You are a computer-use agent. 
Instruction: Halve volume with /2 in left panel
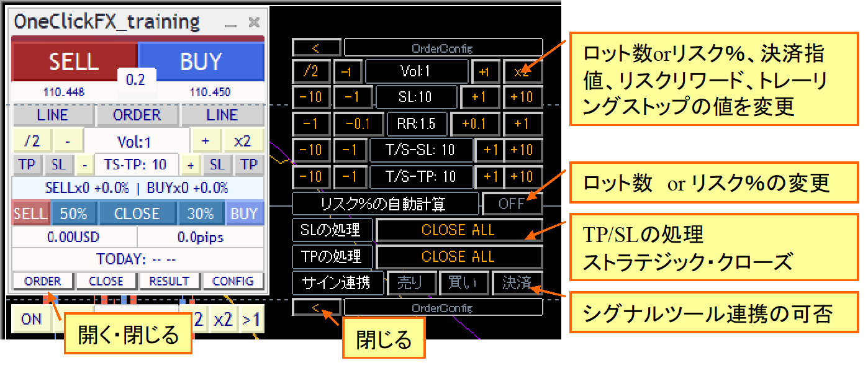31,141
